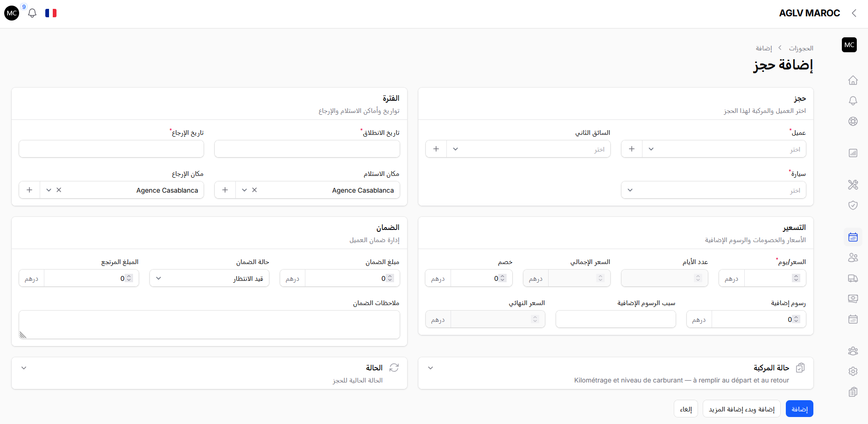The width and height of the screenshot is (868, 424).
Task: Clear the pickup place Agence Casablanca
Action: [x=254, y=190]
